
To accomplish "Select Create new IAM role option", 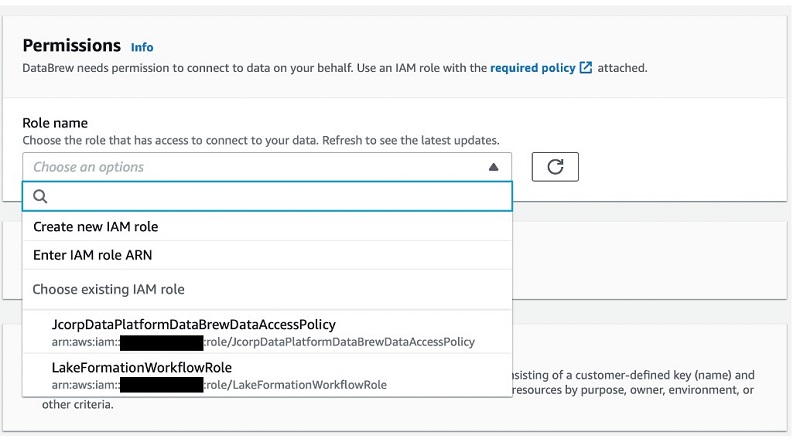I will (267, 227).
